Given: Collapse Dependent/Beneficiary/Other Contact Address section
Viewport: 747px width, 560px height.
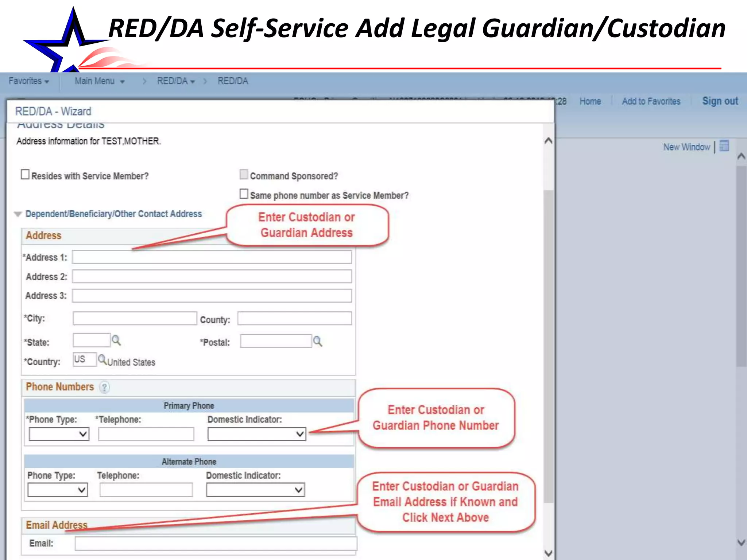Looking at the screenshot, I should tap(18, 214).
